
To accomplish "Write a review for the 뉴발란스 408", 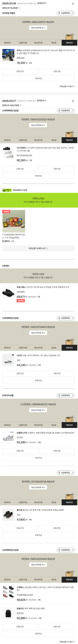I will point(38,458).
